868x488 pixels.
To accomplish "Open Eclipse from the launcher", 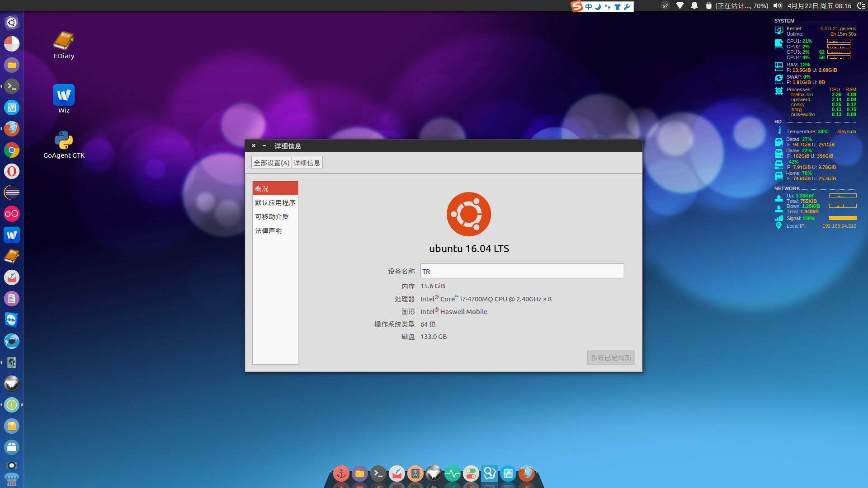I will click(12, 192).
